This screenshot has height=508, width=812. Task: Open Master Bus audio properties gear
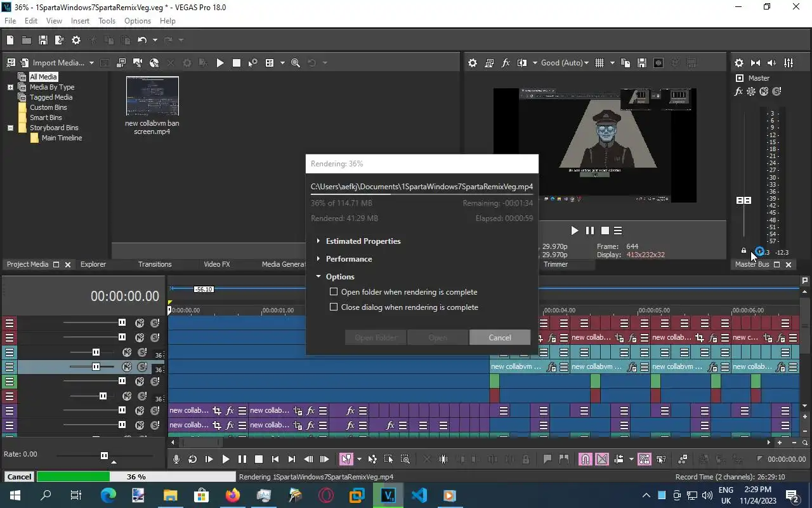[x=739, y=63]
